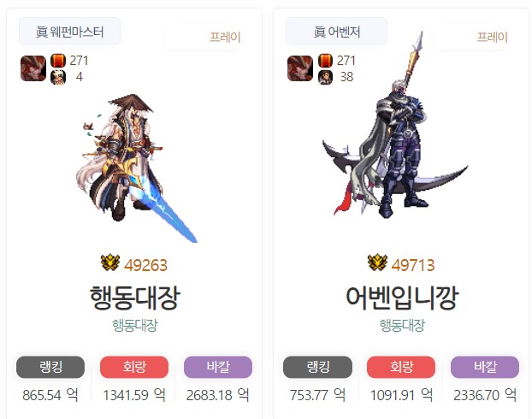Image resolution: width=532 pixels, height=419 pixels.
Task: Click the red dungeon icon on the 행동대장 card
Action: [x=33, y=68]
